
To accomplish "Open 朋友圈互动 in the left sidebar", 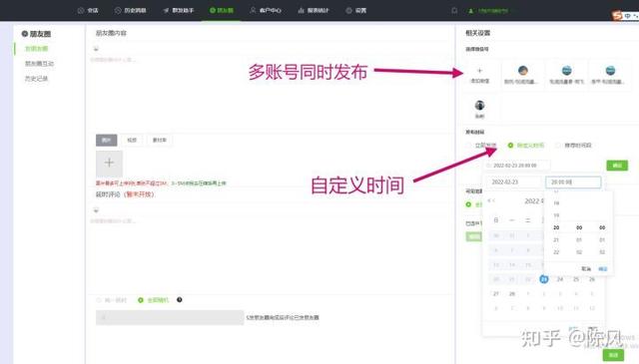I will click(x=39, y=64).
